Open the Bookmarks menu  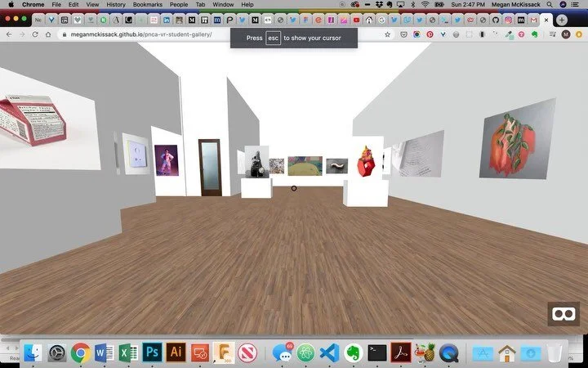[x=147, y=5]
